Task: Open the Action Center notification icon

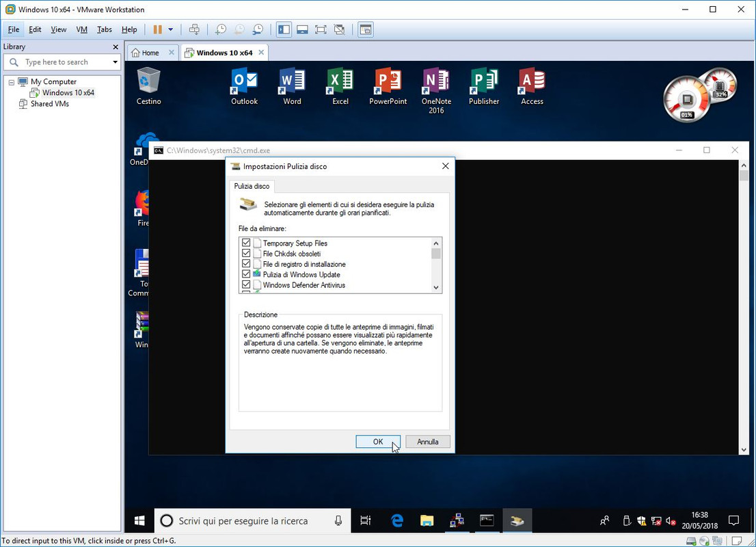Action: (x=734, y=520)
